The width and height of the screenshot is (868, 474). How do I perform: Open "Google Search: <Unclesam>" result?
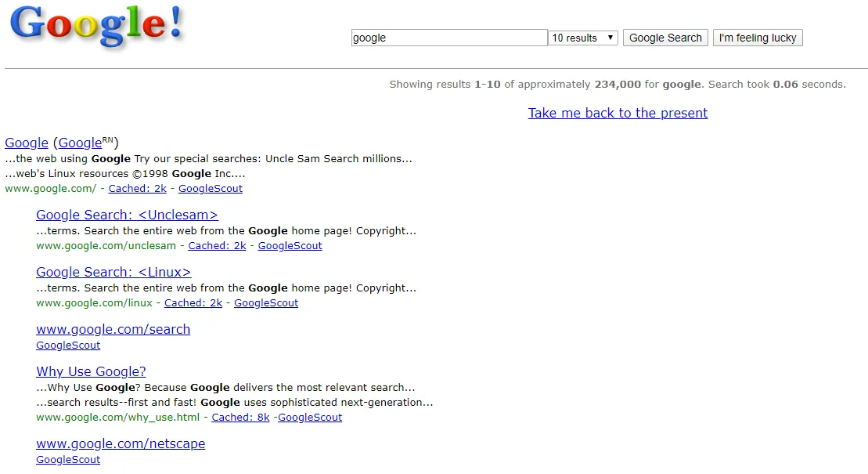tap(127, 215)
